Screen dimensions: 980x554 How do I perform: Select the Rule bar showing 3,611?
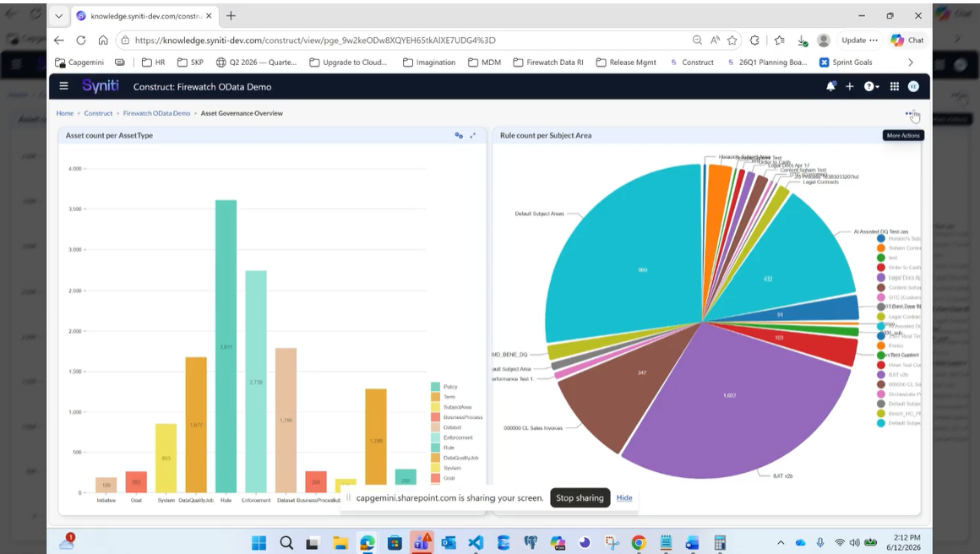click(x=226, y=346)
